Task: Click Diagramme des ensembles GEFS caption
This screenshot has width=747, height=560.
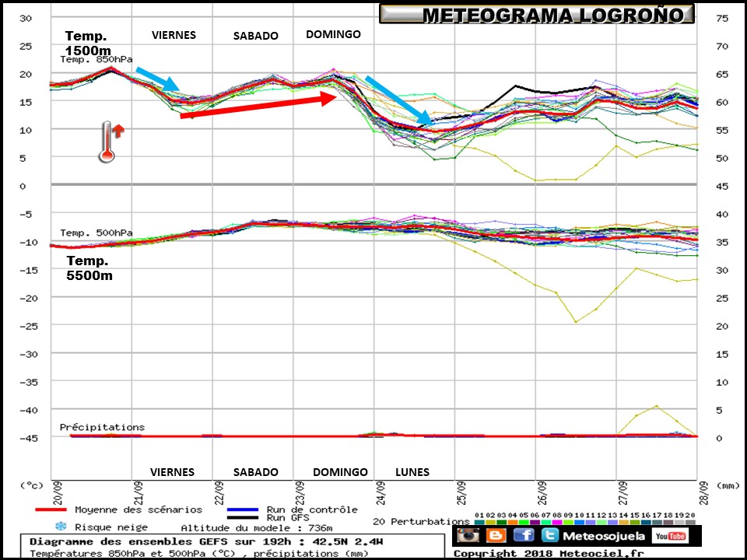Action: pos(206,542)
